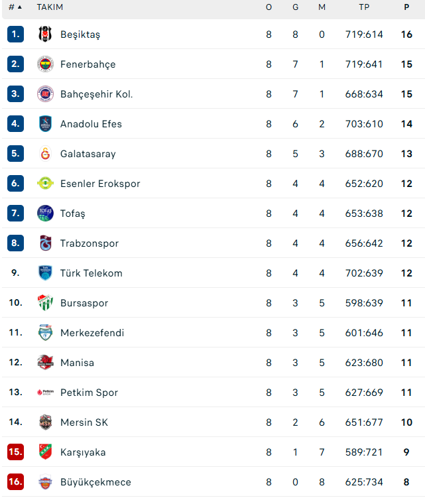Click the blue rank 1 badge

tap(15, 34)
